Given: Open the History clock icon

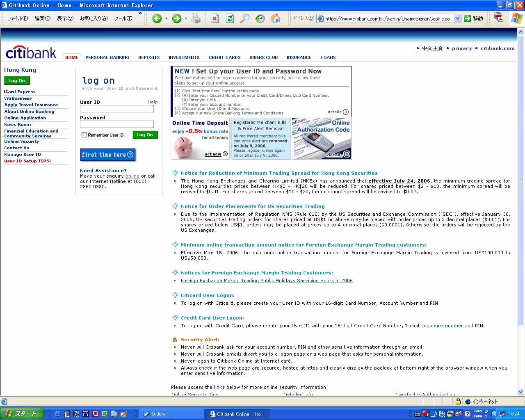Looking at the screenshot, I should click(x=260, y=18).
